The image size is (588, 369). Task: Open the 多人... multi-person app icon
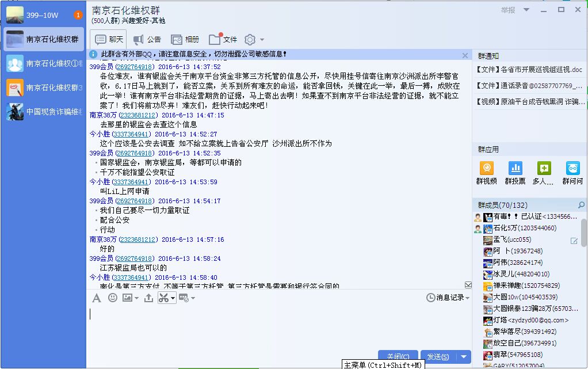point(543,173)
